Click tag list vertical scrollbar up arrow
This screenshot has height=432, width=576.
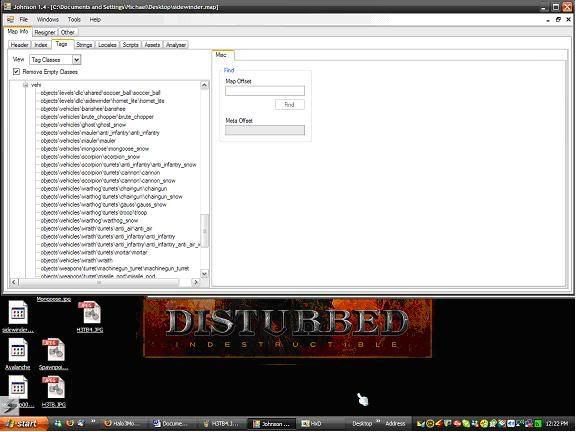tap(205, 85)
